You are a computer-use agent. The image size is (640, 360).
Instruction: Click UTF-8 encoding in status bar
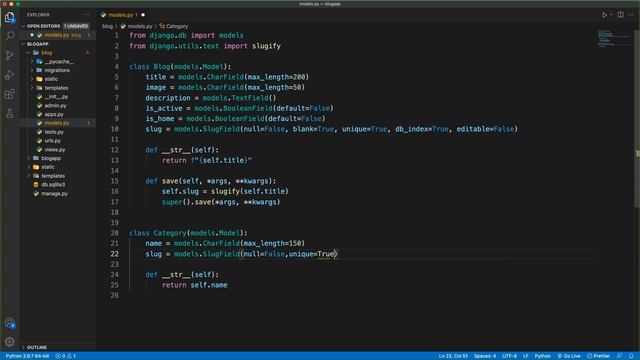509,356
